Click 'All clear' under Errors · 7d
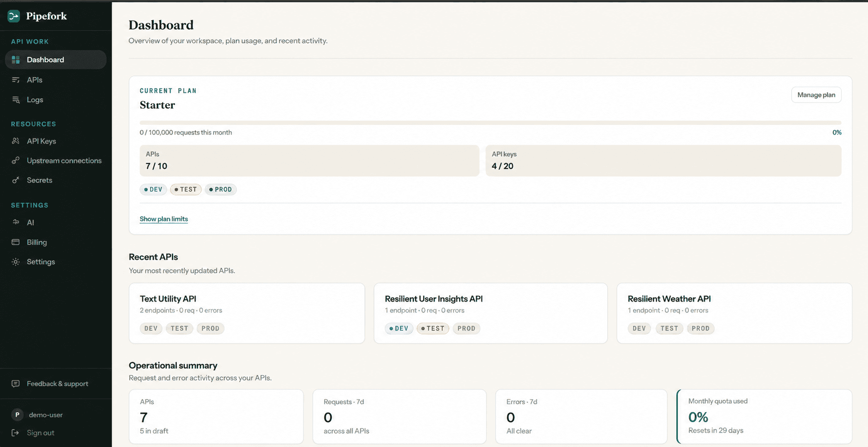Screen dimensions: 868x447 pos(519,431)
